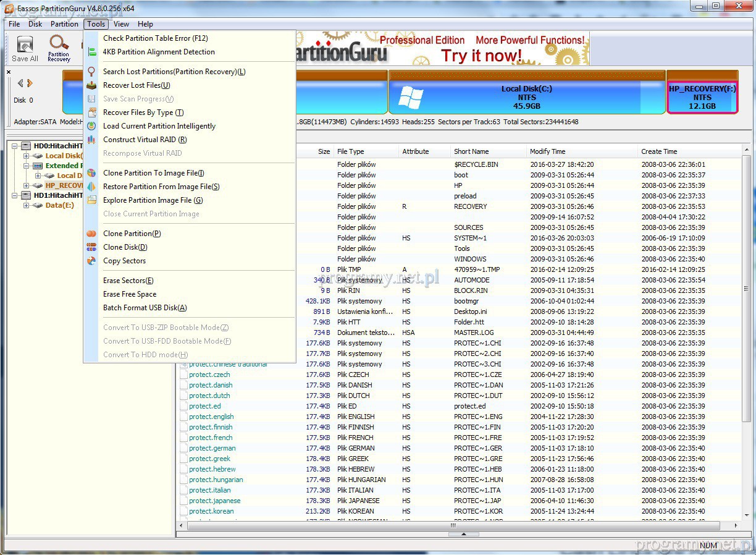Select Erase Free Space from Tools menu
This screenshot has width=756, height=555.
coord(130,294)
